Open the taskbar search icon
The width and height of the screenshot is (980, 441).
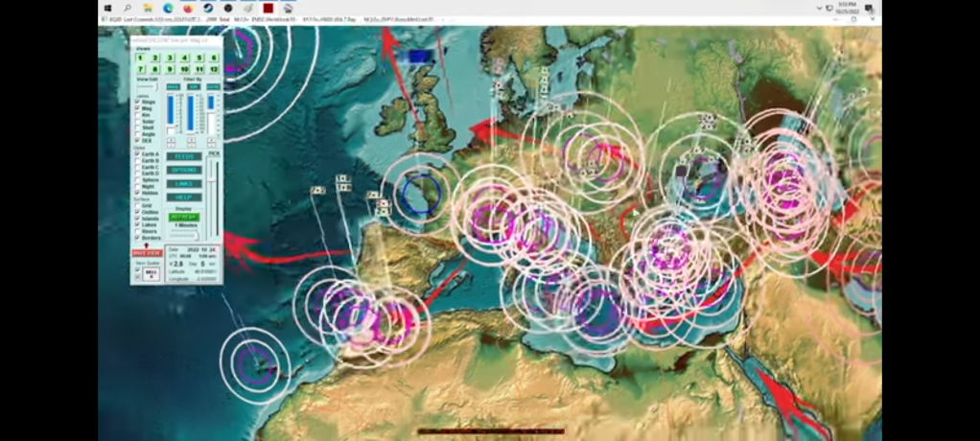[128, 8]
